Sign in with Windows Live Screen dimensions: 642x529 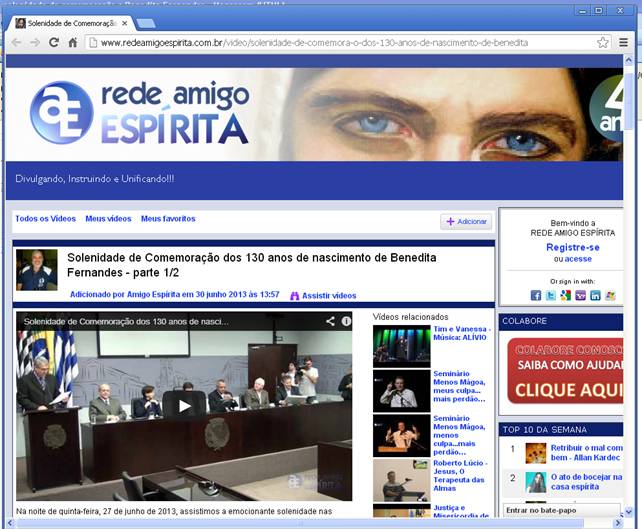[x=610, y=296]
